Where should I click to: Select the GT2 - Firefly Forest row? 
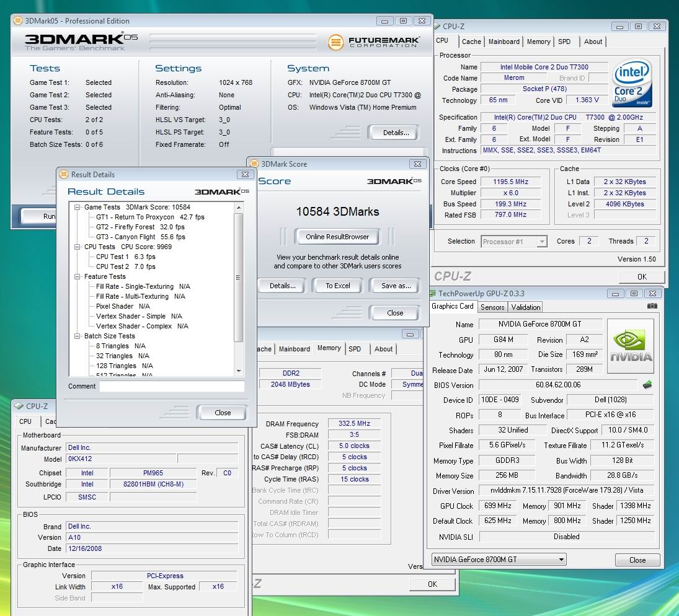click(140, 227)
